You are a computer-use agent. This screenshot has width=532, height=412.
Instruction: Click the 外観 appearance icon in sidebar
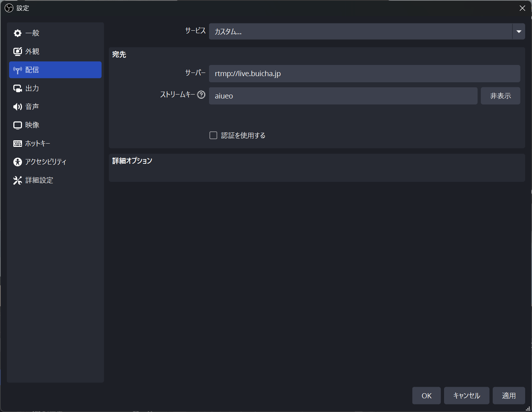click(17, 52)
